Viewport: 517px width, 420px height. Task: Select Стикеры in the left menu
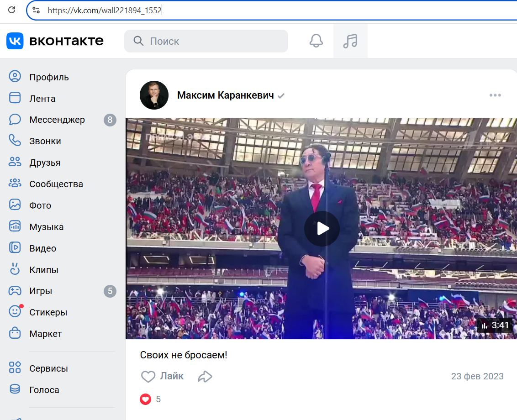[x=48, y=312]
